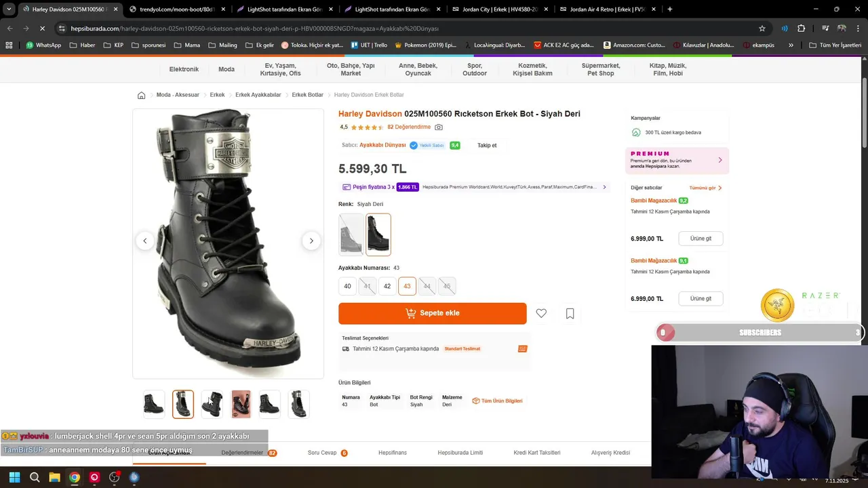The height and width of the screenshot is (488, 868).
Task: Open the Ayakkabı Dünyası seller link
Action: [382, 145]
